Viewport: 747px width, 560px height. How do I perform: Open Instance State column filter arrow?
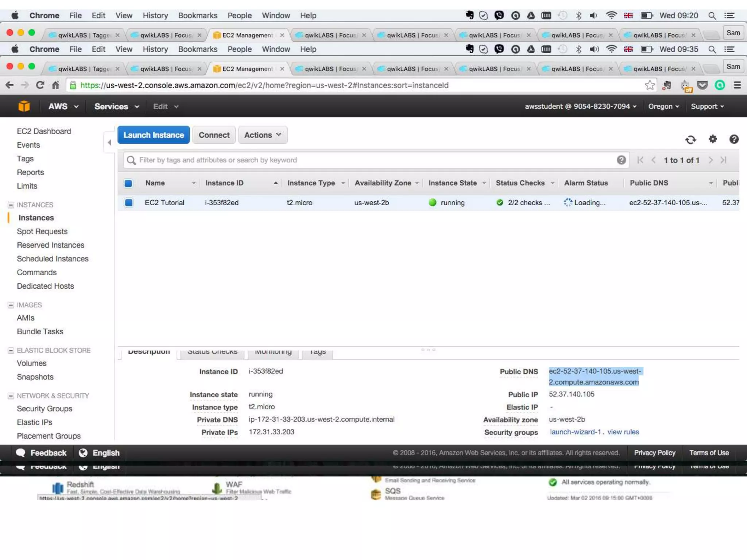484,183
